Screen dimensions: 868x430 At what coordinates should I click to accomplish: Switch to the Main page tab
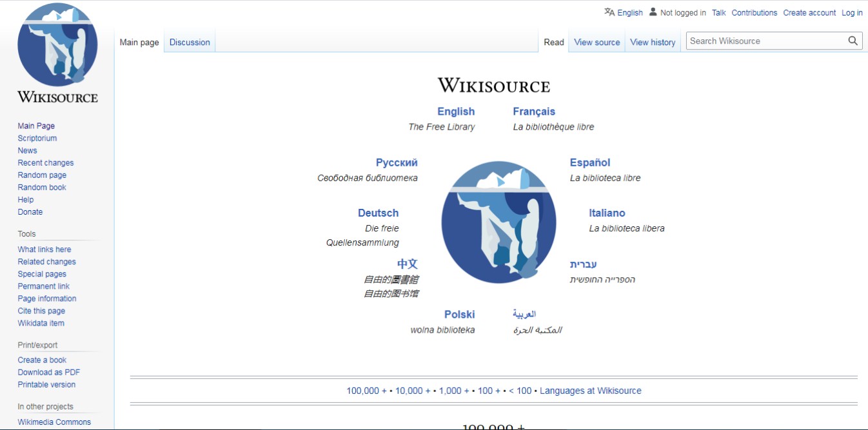tap(139, 43)
